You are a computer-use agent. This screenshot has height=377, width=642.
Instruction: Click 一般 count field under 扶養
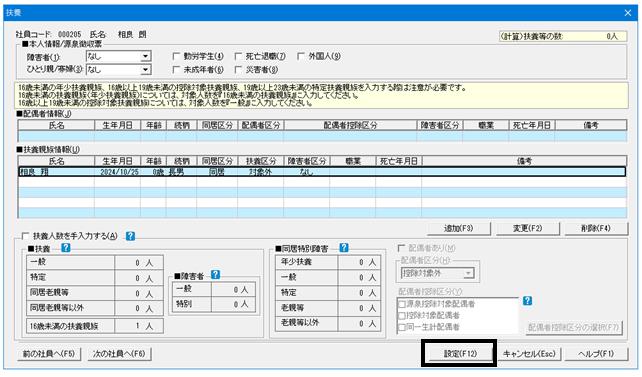tap(139, 263)
